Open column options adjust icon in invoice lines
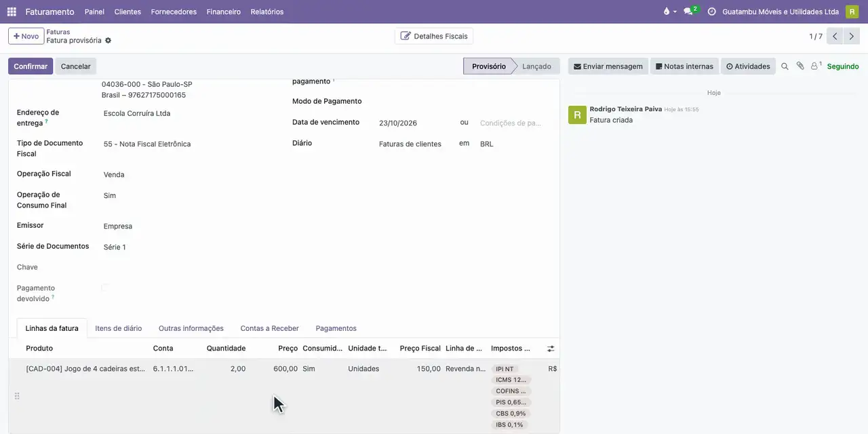The image size is (868, 434). click(551, 349)
